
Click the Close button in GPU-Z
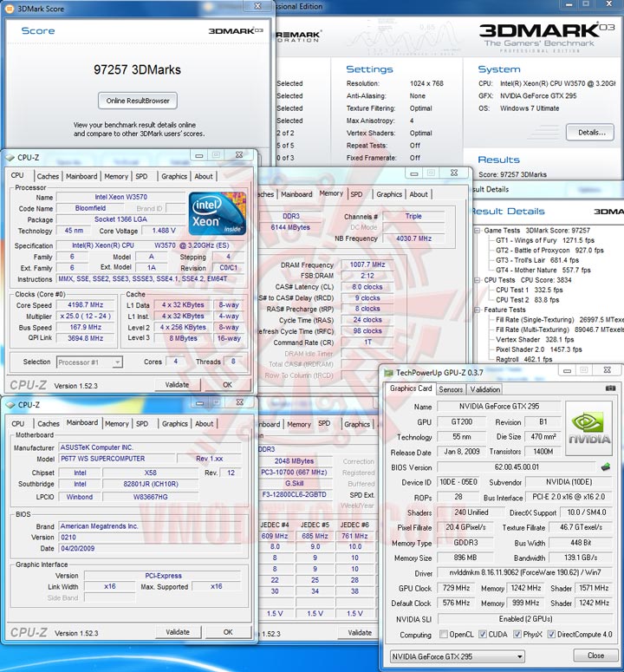(x=595, y=656)
